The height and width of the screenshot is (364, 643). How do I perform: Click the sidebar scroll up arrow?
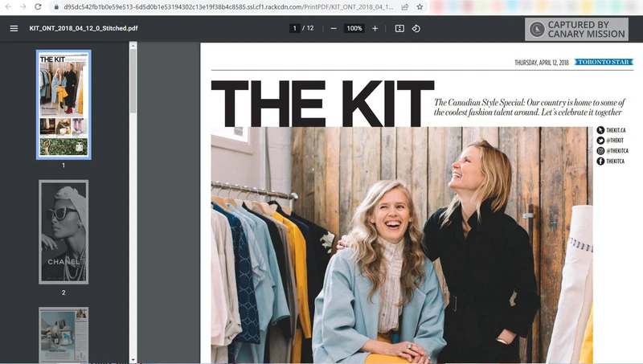click(x=133, y=46)
